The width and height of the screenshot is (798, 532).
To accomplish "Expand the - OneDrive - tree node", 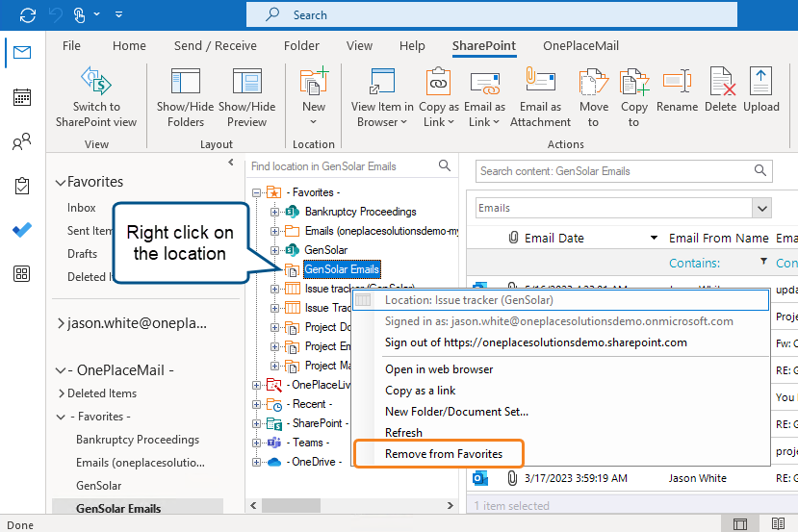I will [x=256, y=463].
